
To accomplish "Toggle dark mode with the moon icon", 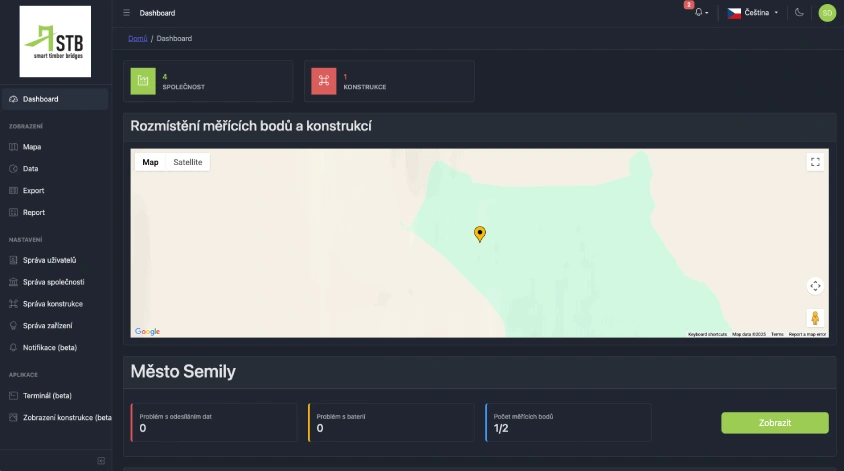I will 799,13.
